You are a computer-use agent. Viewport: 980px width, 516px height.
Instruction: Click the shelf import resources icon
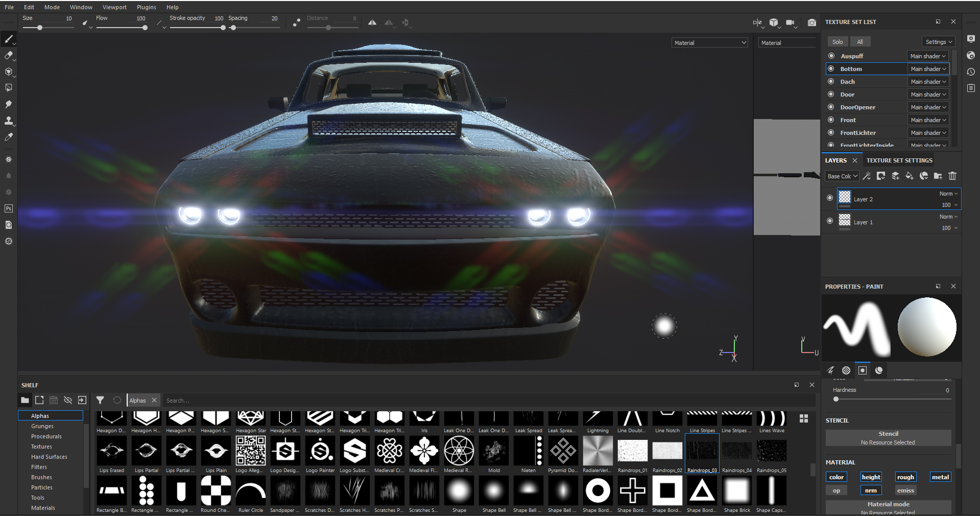tap(82, 400)
